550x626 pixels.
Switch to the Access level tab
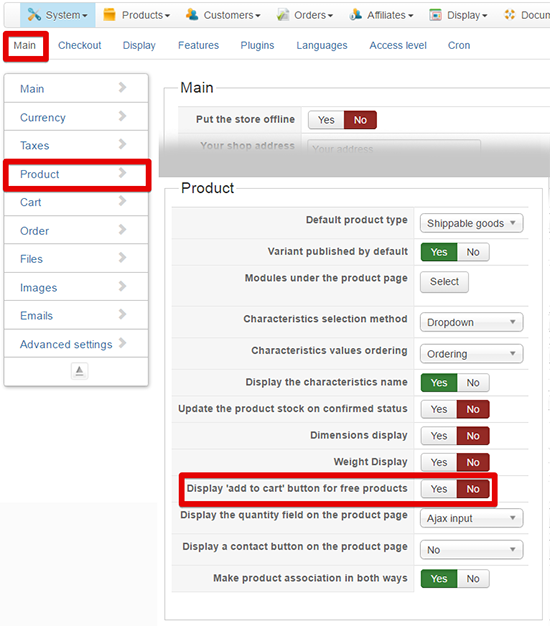pyautogui.click(x=398, y=45)
